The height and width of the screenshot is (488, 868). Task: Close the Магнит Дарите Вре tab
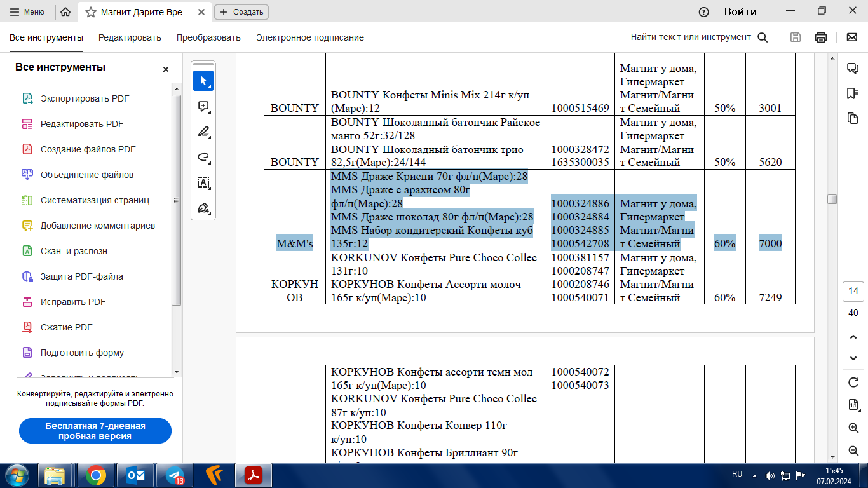click(x=202, y=12)
